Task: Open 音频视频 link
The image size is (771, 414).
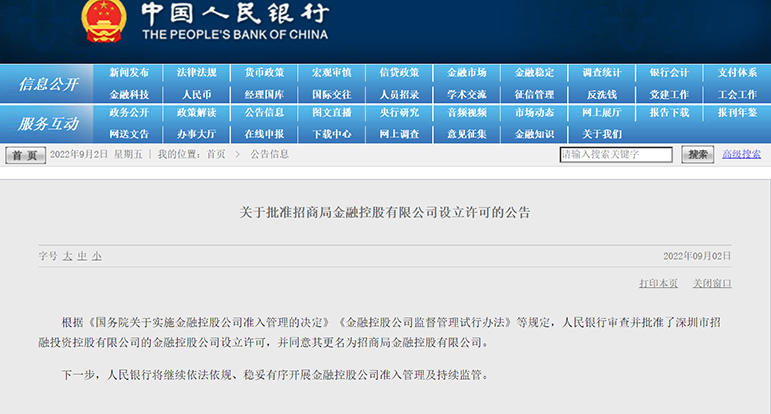Action: click(467, 113)
